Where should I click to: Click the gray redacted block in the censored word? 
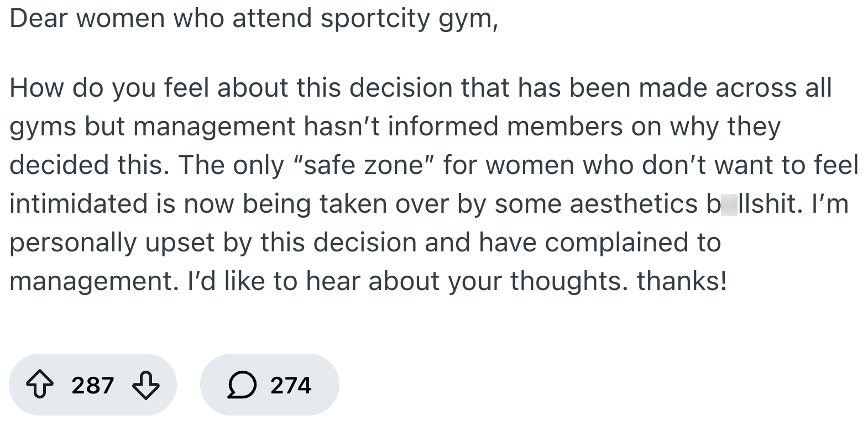tap(730, 204)
